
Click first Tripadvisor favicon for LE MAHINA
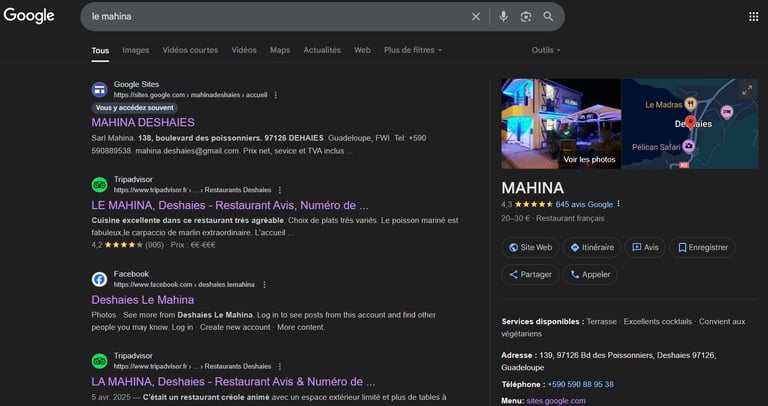(99, 185)
